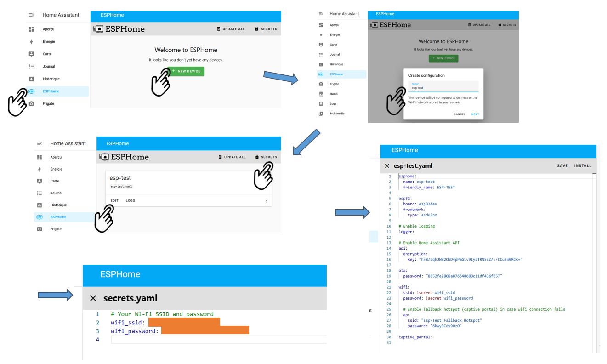
Task: Click 'ssid: "Esp-Test Fallback Hotspot"' line
Action: point(445,320)
